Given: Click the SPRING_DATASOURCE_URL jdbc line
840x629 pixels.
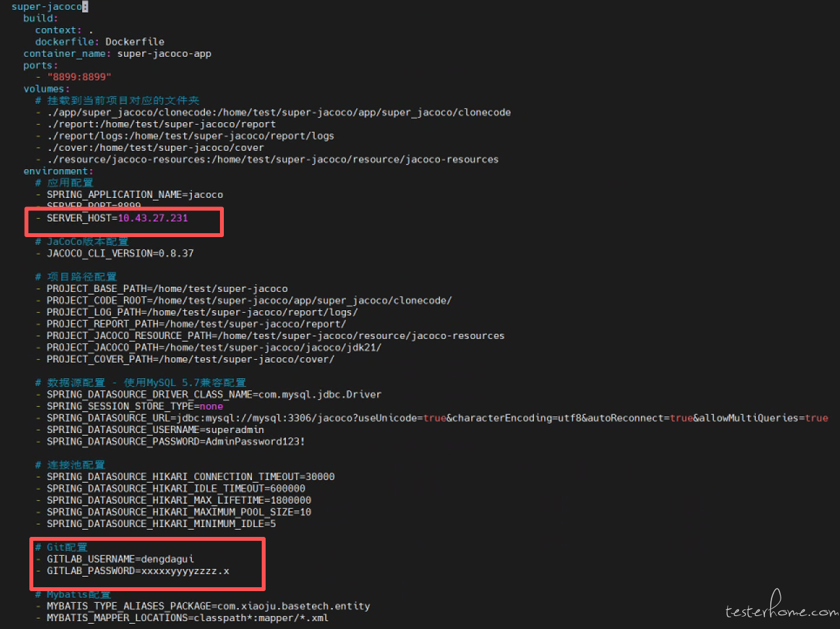Looking at the screenshot, I should (437, 418).
